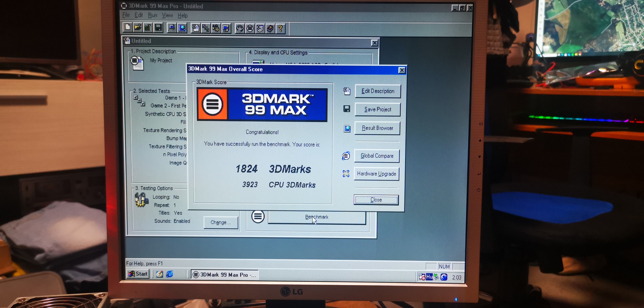Viewport: 644px width, 308px height.
Task: Click the NUM status bar indicator
Action: [x=444, y=266]
